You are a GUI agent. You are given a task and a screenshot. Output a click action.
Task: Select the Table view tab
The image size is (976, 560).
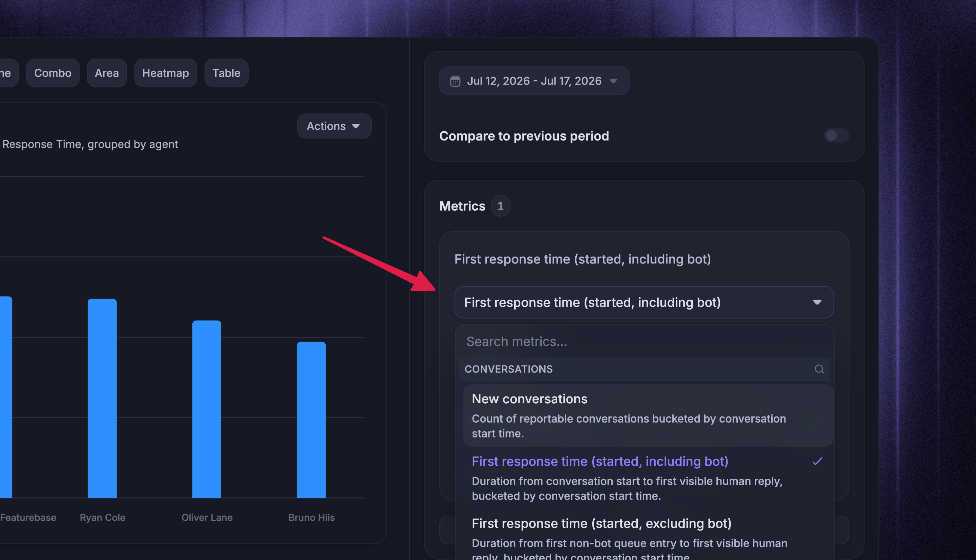click(226, 73)
